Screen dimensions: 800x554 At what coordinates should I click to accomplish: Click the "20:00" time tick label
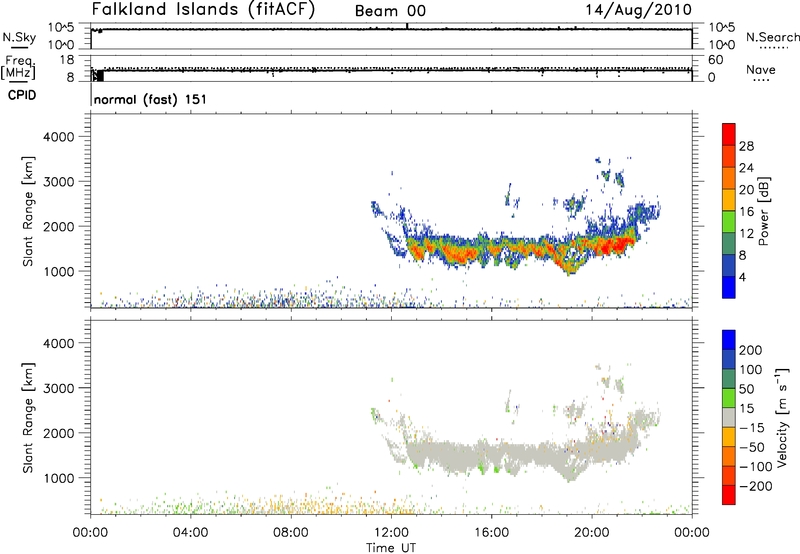click(x=591, y=533)
